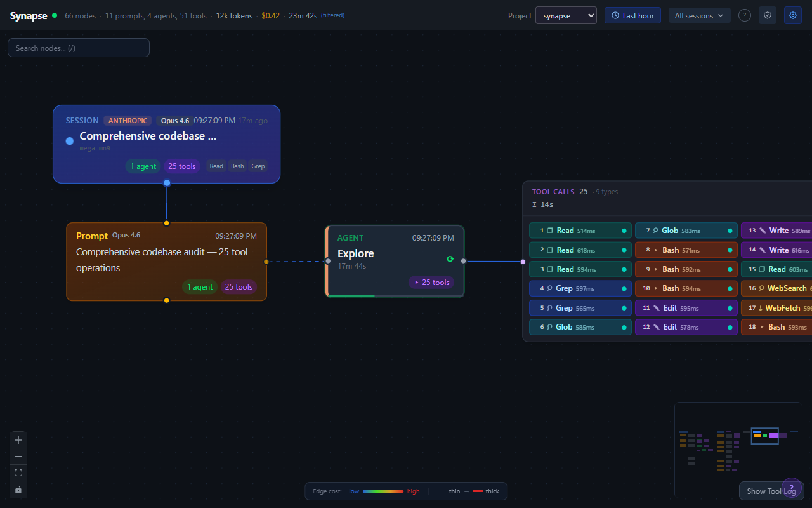Viewport: 812px width, 508px height.
Task: Click the lock viewport icon
Action: click(18, 489)
